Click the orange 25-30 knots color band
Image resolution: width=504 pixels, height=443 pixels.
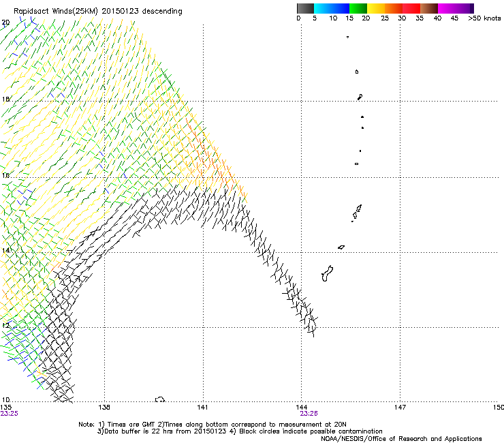394,8
